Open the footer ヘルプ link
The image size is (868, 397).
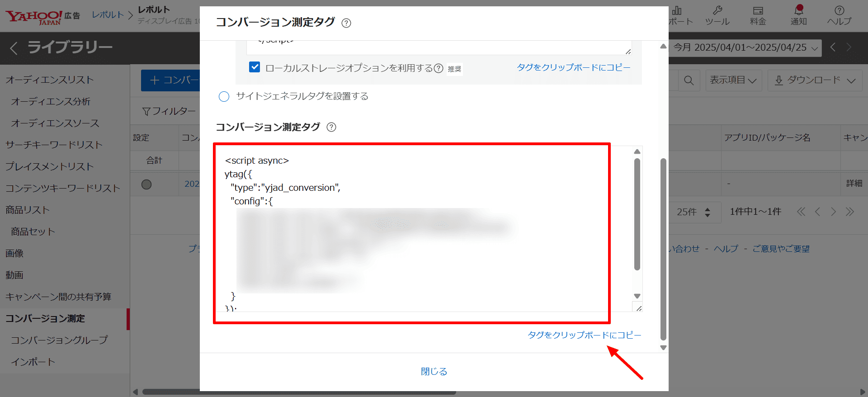click(726, 249)
